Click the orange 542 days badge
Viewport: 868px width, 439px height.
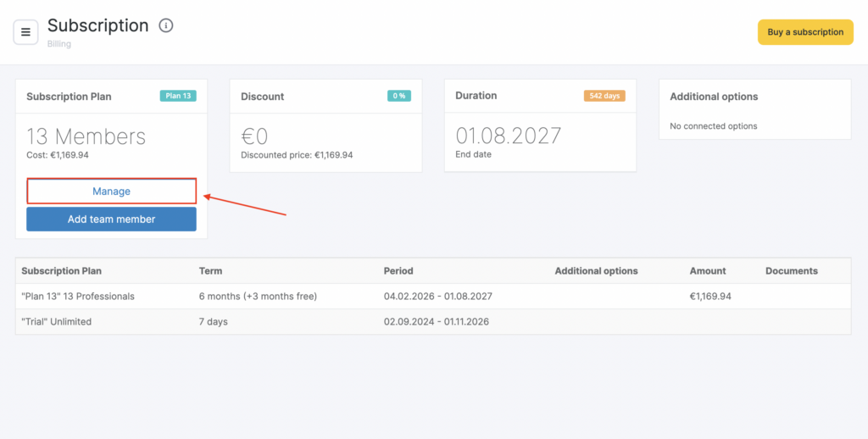click(x=604, y=96)
